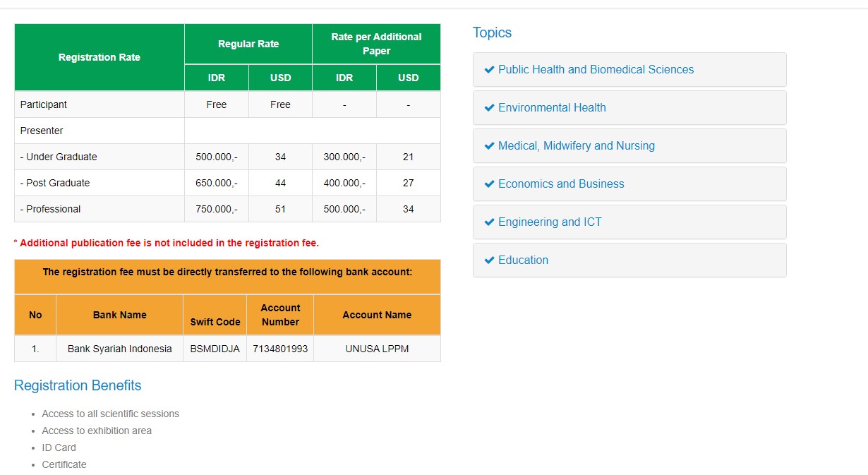Click the Topics heading
The width and height of the screenshot is (868, 475).
492,32
